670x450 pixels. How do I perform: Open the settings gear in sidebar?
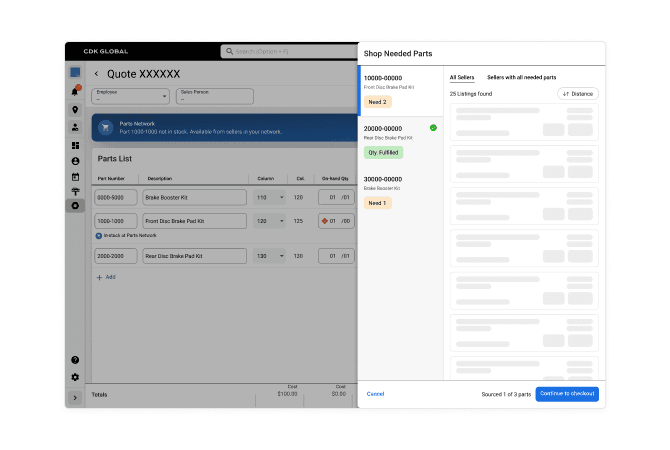click(75, 377)
